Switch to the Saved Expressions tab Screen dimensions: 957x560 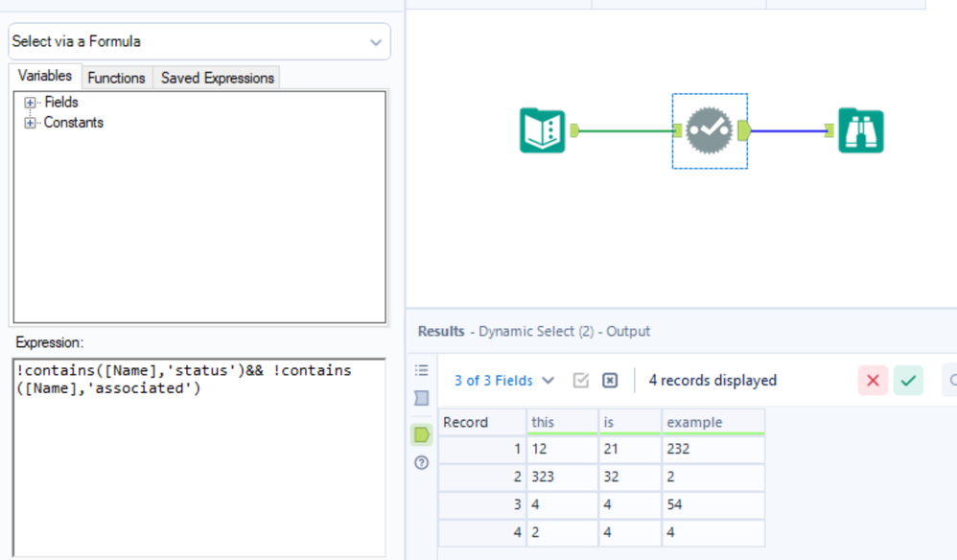coord(218,78)
